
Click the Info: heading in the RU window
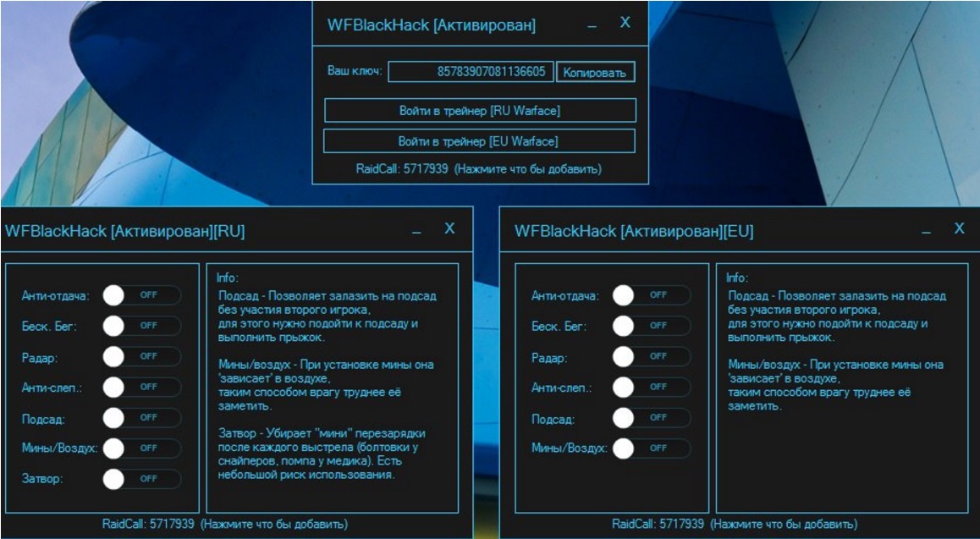point(228,278)
